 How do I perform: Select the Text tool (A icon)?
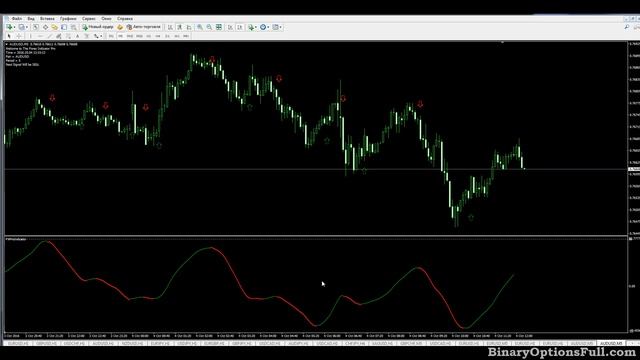[x=78, y=36]
